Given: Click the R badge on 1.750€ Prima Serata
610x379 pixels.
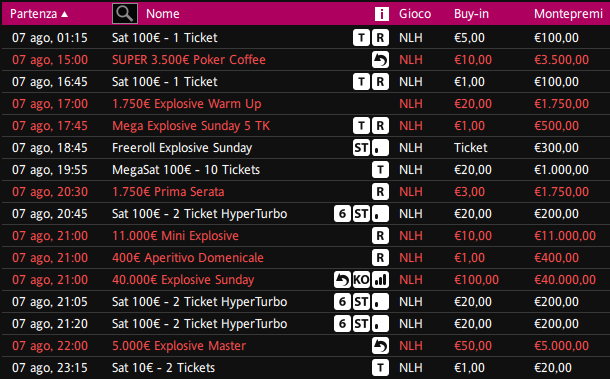Looking at the screenshot, I should click(x=380, y=192).
